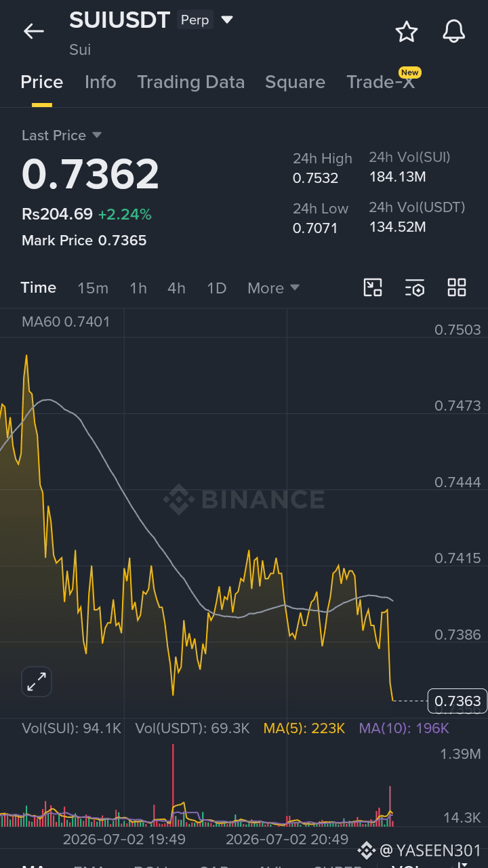Tap the back arrow icon
Viewport: 488px width, 868px height.
pyautogui.click(x=33, y=31)
